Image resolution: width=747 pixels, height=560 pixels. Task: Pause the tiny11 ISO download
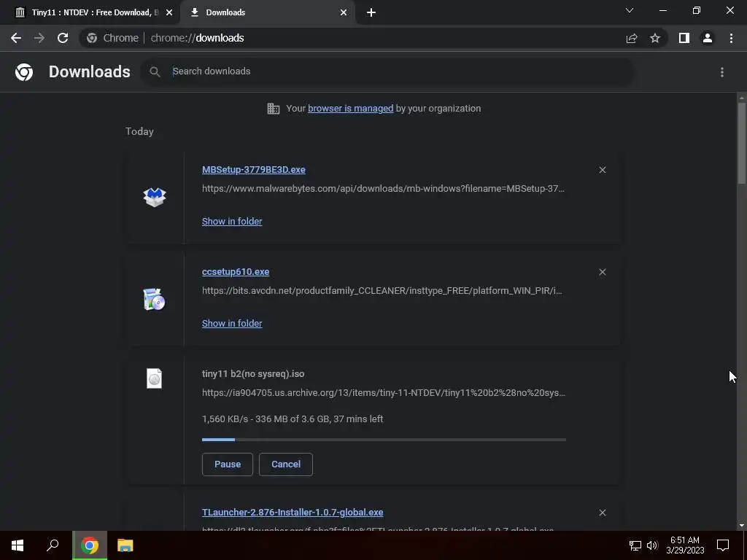coord(228,464)
